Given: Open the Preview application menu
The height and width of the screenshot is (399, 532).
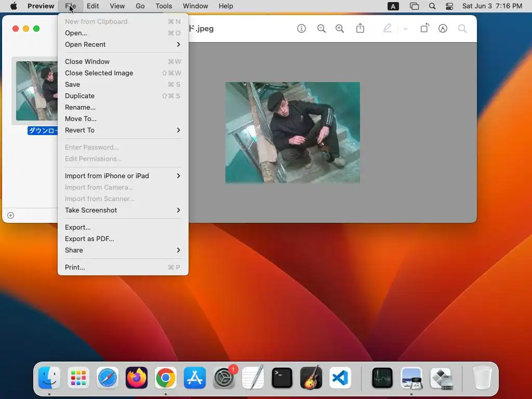Looking at the screenshot, I should (x=41, y=6).
